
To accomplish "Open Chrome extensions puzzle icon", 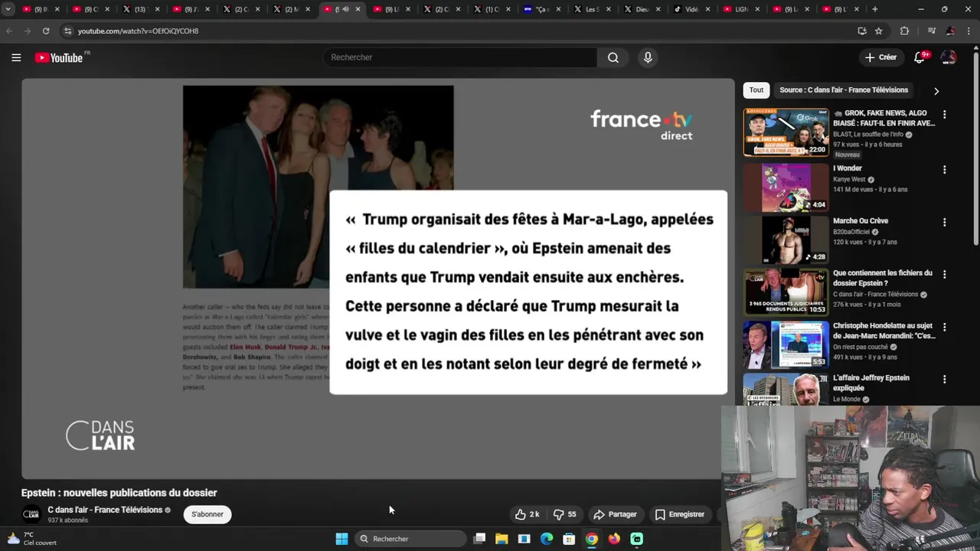I will [x=904, y=31].
